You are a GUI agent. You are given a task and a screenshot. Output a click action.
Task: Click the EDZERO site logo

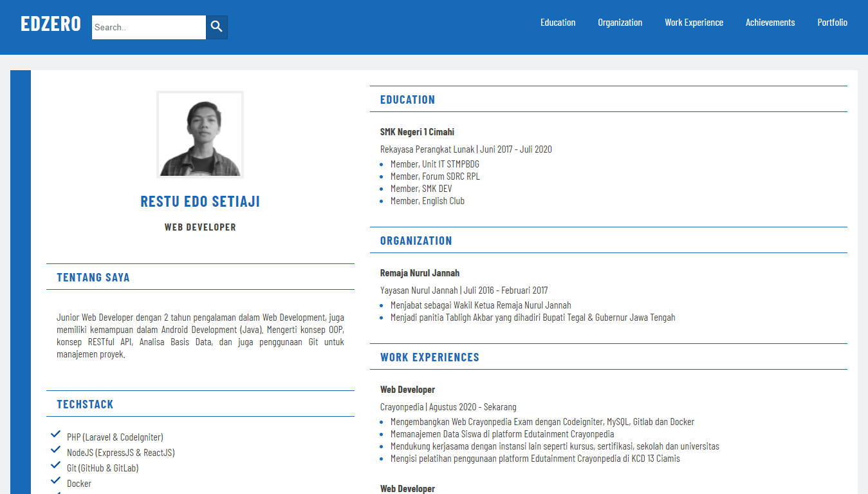click(50, 23)
